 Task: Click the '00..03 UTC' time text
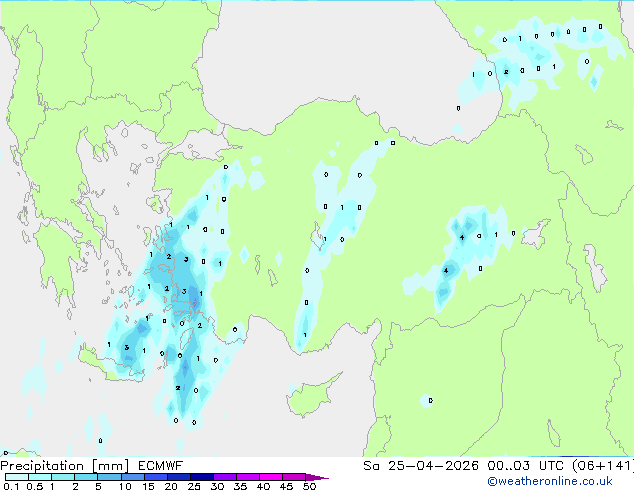click(x=525, y=466)
